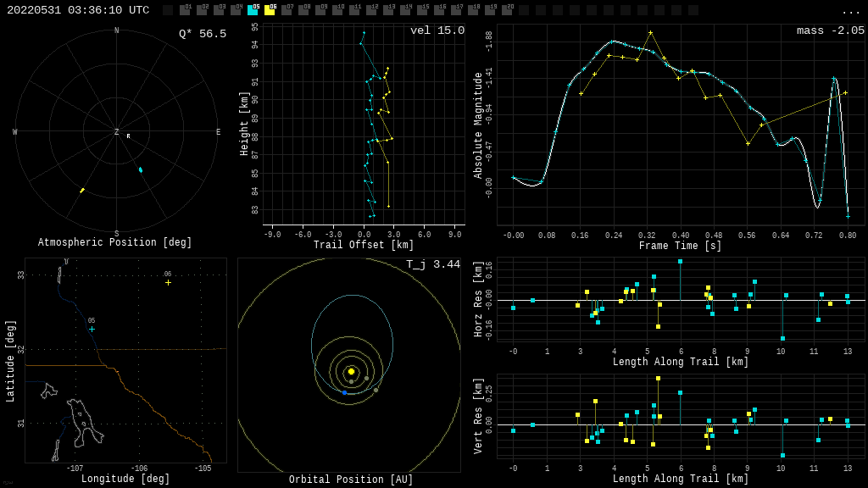Click the timestamp 20220531 03:36:10 UTC
The width and height of the screenshot is (868, 488).
[x=78, y=10]
